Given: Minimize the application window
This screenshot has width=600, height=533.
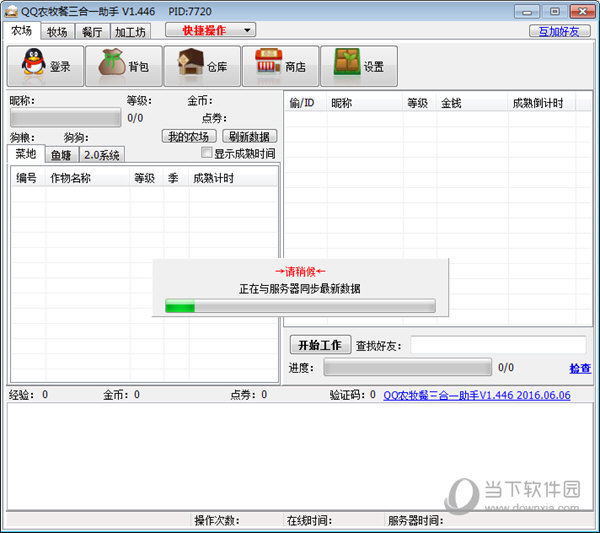Looking at the screenshot, I should (527, 12).
